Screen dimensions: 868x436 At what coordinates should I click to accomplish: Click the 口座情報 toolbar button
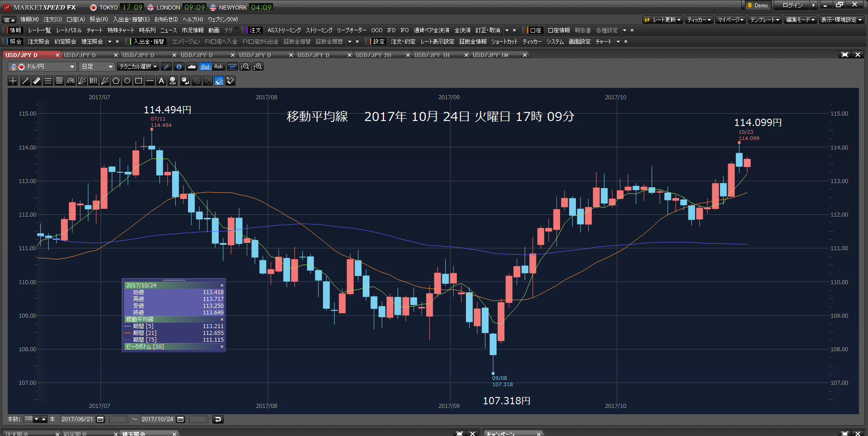tap(559, 30)
